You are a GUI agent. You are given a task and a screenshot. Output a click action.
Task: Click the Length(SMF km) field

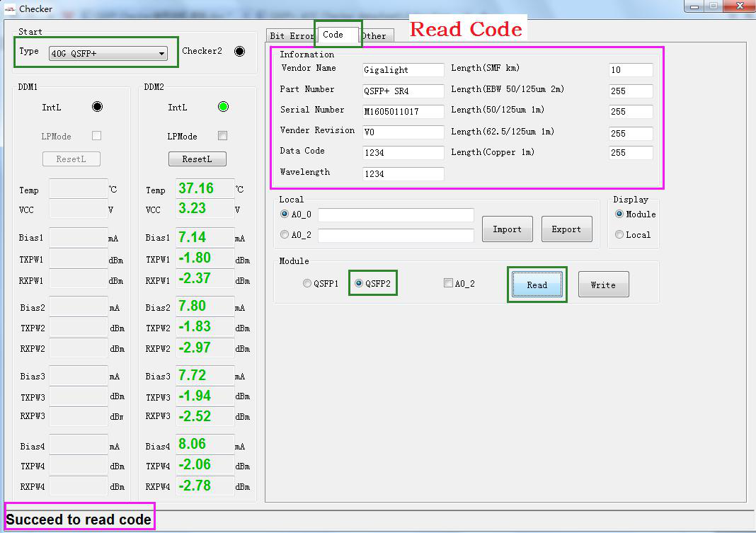point(631,70)
